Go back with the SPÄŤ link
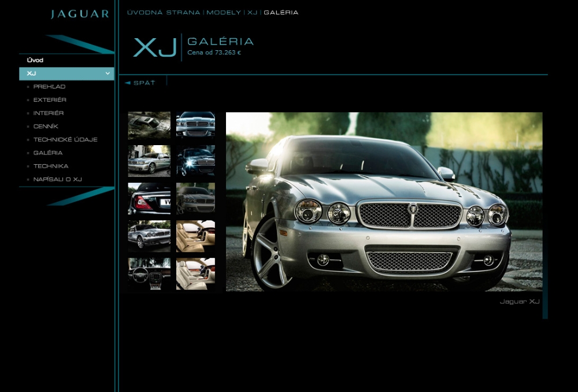The image size is (578, 392). pos(144,83)
